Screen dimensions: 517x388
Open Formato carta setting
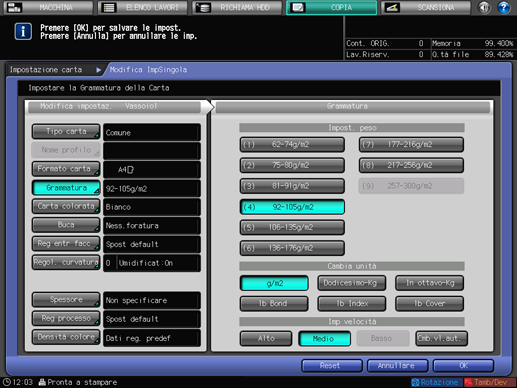pyautogui.click(x=66, y=169)
